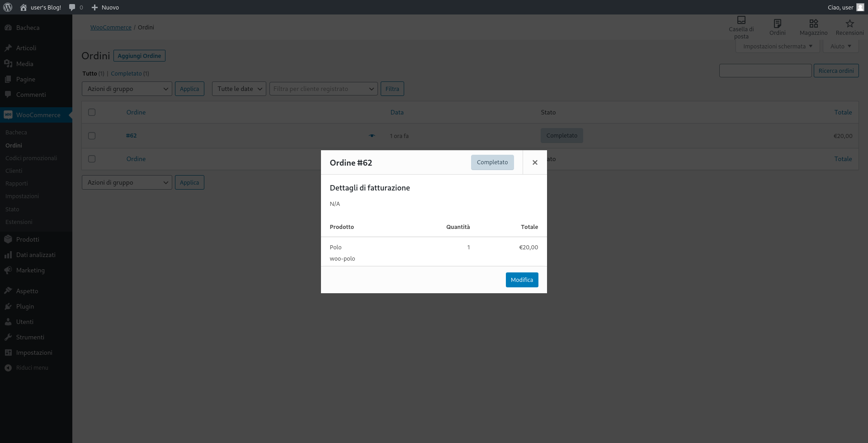Click the Modifica button in the modal
The image size is (868, 443).
click(522, 280)
